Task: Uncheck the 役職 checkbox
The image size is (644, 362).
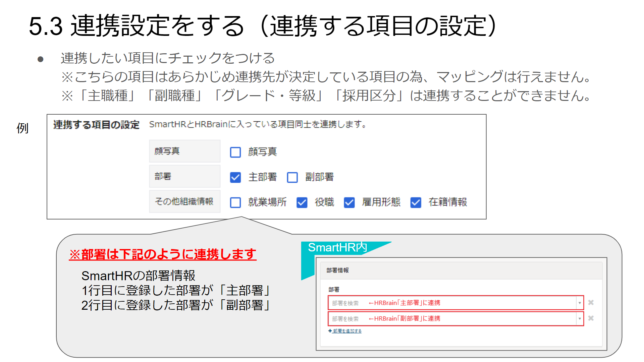Action: tap(302, 202)
